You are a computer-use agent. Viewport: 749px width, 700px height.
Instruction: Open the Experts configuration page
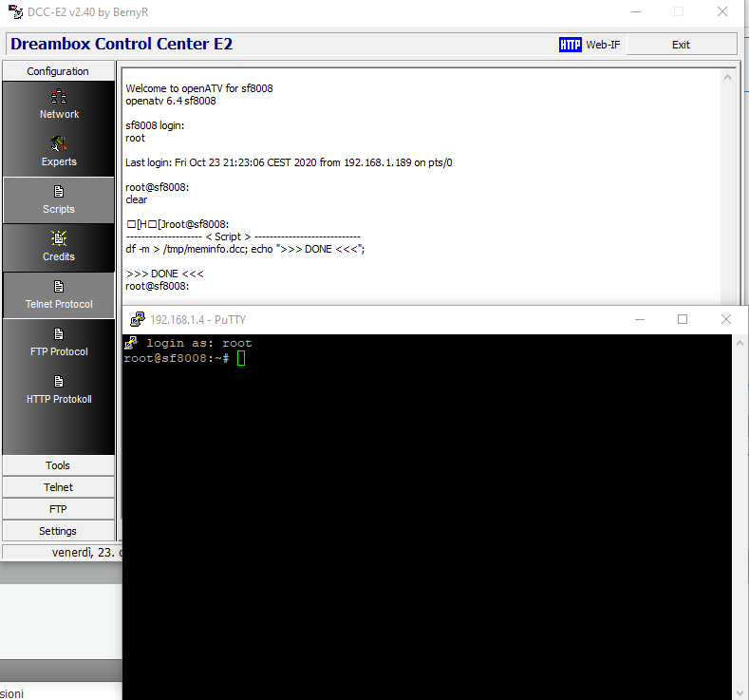click(59, 152)
